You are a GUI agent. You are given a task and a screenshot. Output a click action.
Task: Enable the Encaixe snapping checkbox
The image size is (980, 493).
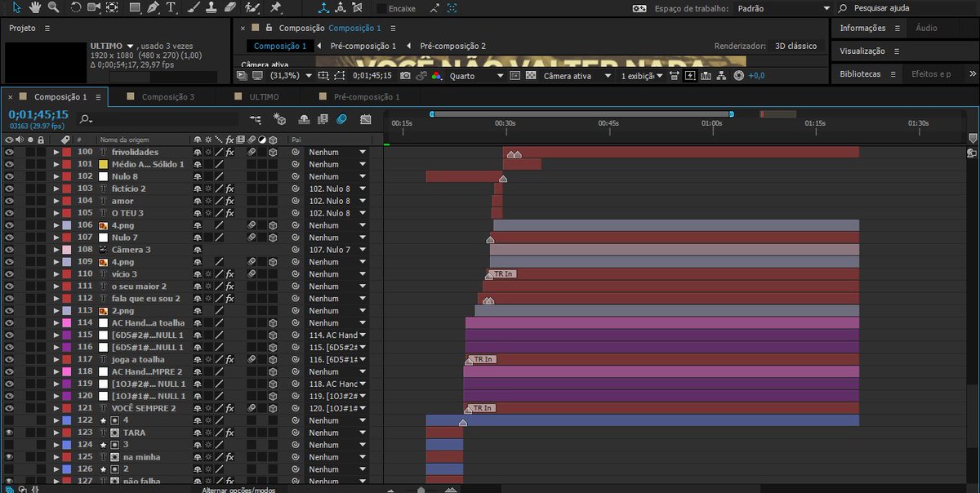(x=381, y=8)
